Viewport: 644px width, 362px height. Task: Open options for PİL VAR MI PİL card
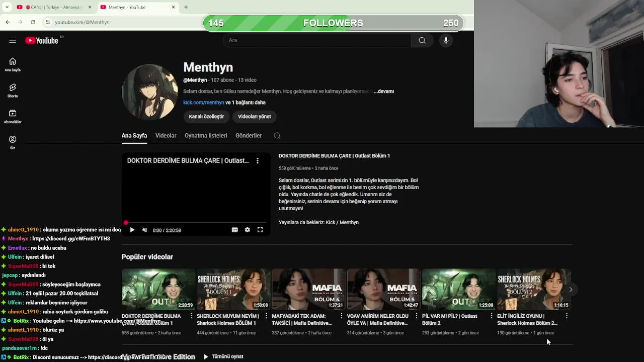(x=492, y=316)
